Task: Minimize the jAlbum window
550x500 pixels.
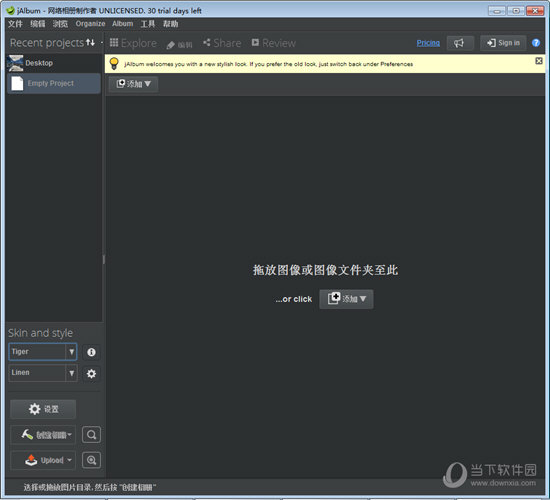Action: coord(497,11)
